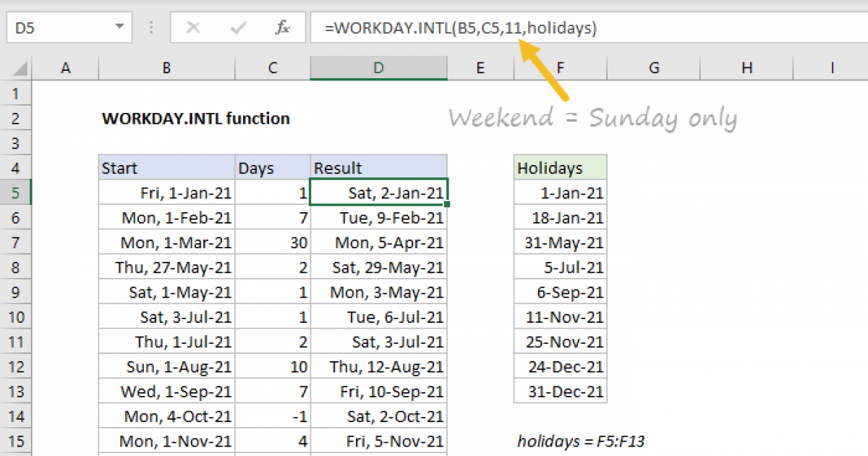The height and width of the screenshot is (456, 868).
Task: Click the Days header cell
Action: click(272, 168)
